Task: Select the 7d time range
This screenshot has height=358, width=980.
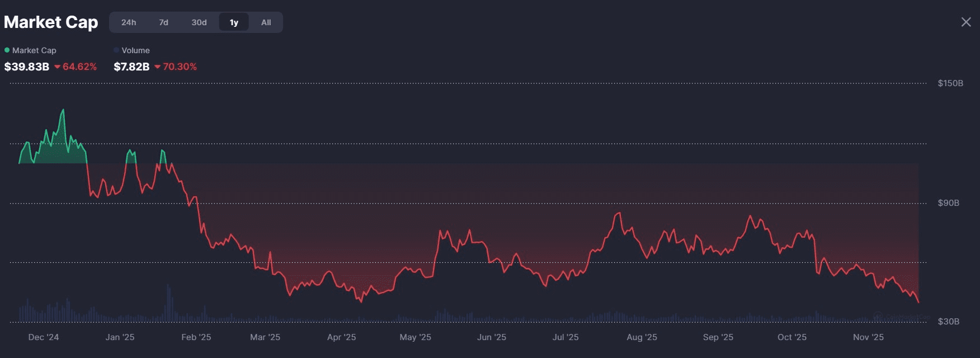Action: pos(163,22)
